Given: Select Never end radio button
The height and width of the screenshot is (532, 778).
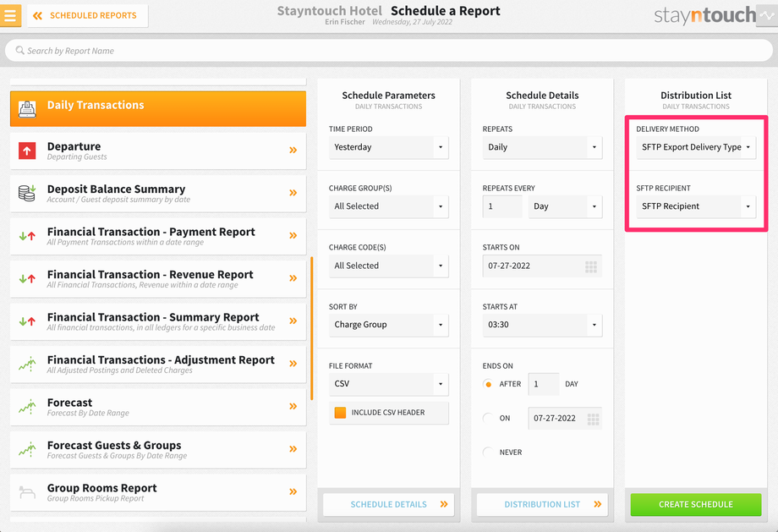Looking at the screenshot, I should tap(488, 452).
